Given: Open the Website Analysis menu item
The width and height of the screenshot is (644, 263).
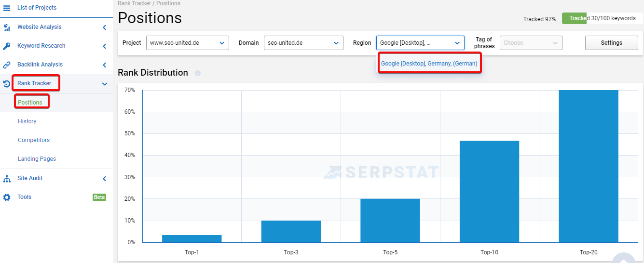Looking at the screenshot, I should click(40, 27).
